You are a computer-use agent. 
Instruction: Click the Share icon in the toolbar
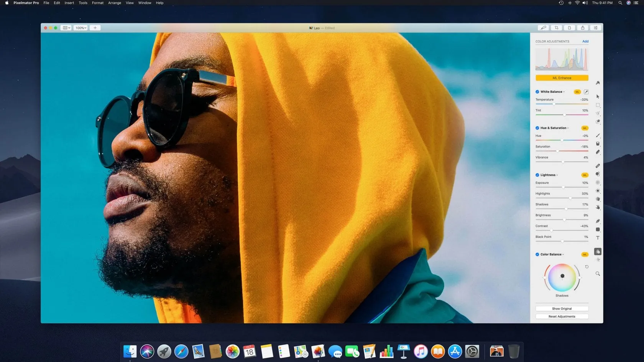(x=582, y=28)
